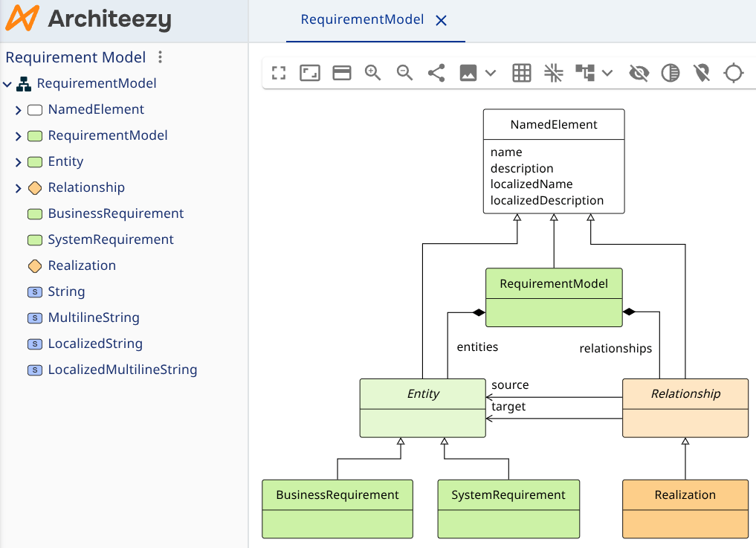The width and height of the screenshot is (756, 548).
Task: Expand the Entity tree node
Action: [19, 162]
